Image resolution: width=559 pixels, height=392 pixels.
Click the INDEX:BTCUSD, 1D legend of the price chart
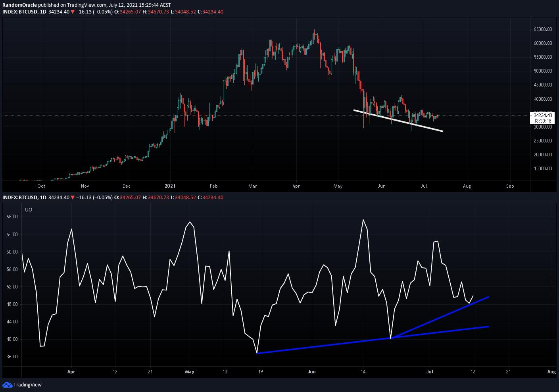[x=24, y=12]
